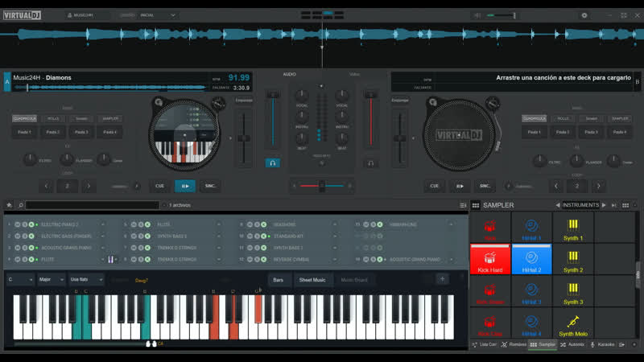The width and height of the screenshot is (644, 362).
Task: Click the search magnifier icon
Action: [x=21, y=205]
